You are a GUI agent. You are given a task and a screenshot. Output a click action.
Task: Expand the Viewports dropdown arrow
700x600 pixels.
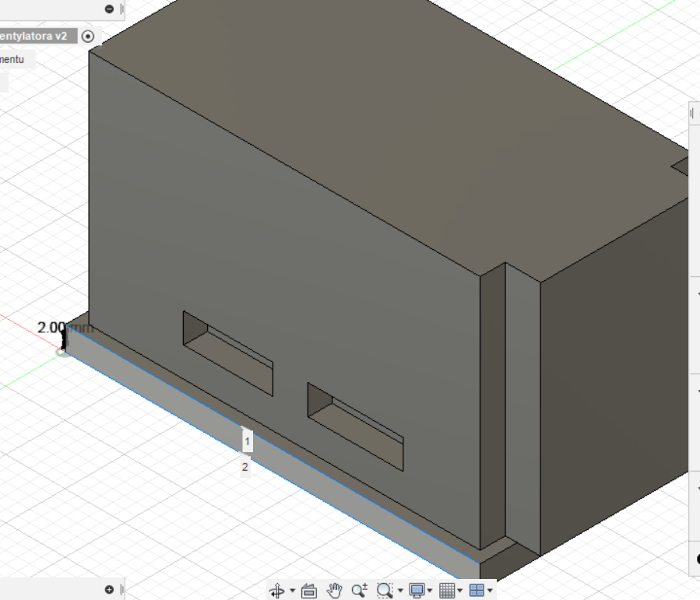click(491, 591)
